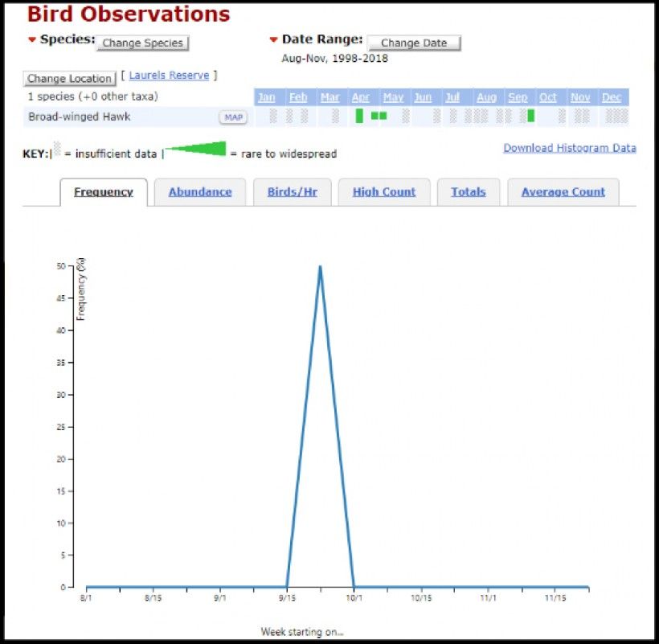Switch to the Totals tab
The image size is (659, 644).
[469, 192]
